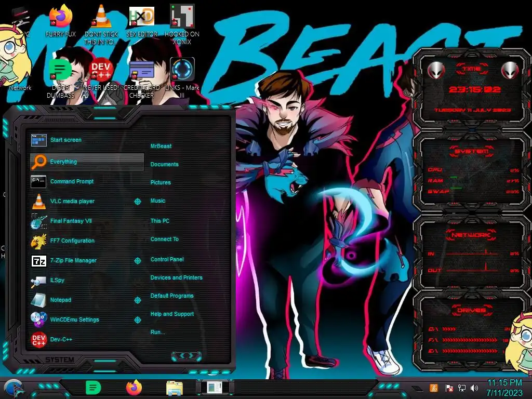This screenshot has height=399, width=532.
Task: Open Documents from the start menu
Action: tap(164, 164)
